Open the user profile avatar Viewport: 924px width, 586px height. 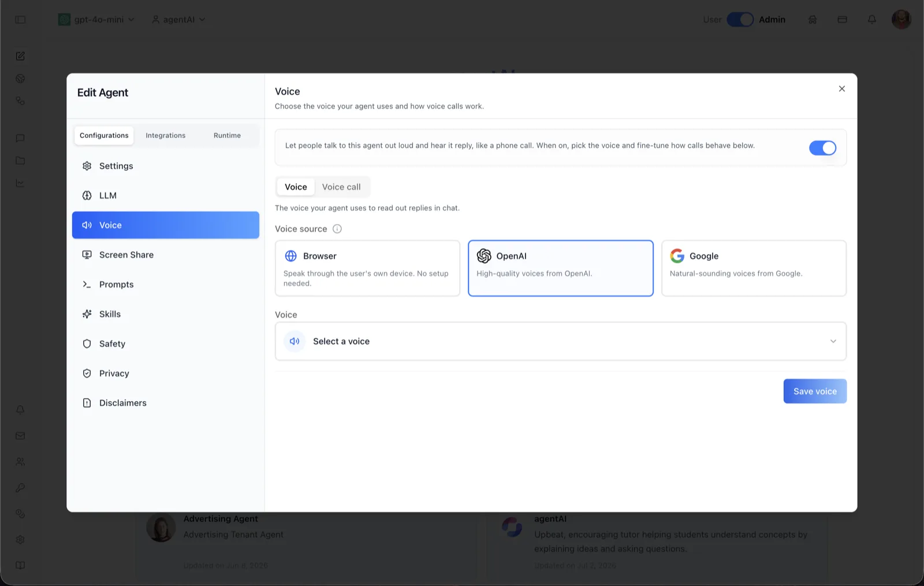(x=901, y=19)
